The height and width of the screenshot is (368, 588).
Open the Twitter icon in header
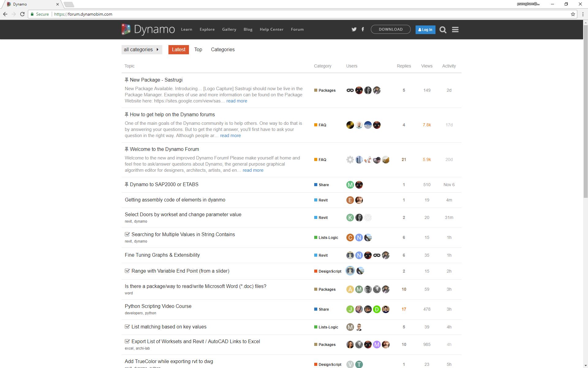click(354, 29)
